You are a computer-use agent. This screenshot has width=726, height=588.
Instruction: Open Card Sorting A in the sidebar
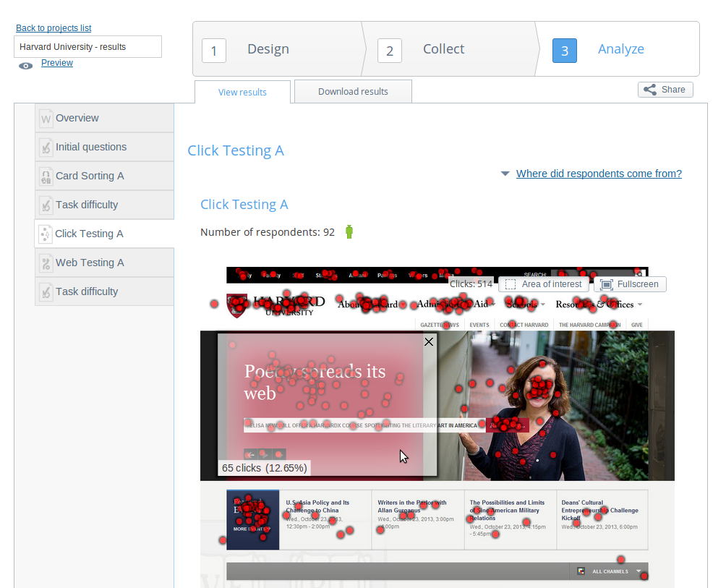(x=104, y=176)
